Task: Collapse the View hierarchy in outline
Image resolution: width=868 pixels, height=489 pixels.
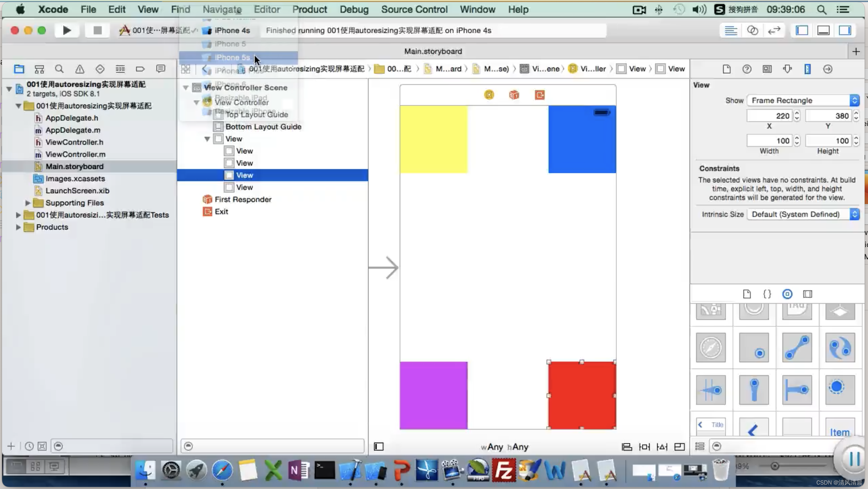Action: [x=208, y=139]
